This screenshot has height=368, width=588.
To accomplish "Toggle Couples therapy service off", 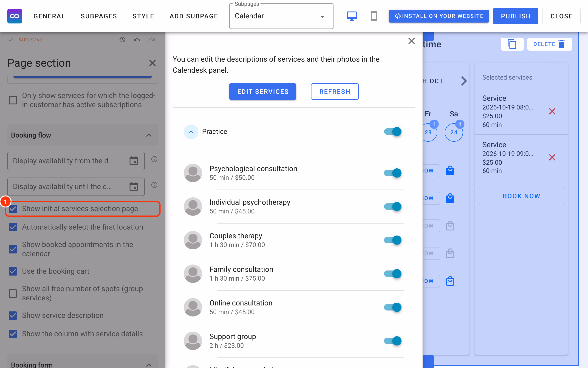I will [393, 240].
